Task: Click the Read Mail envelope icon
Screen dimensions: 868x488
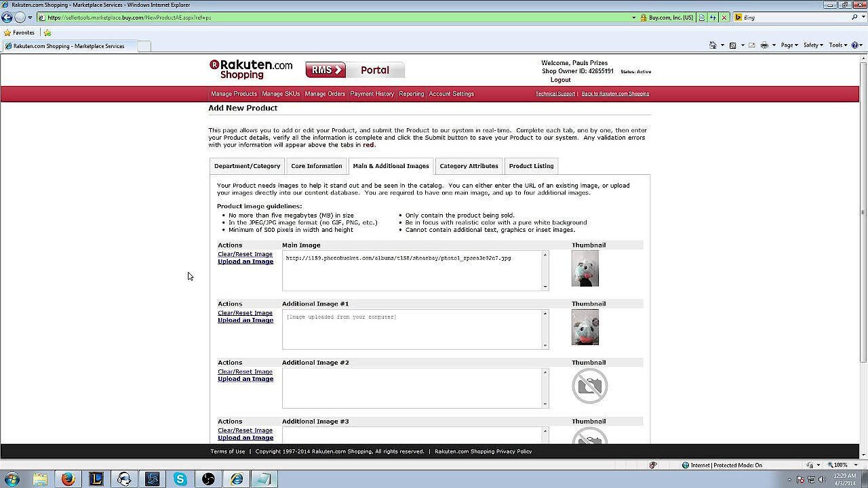Action: [x=751, y=45]
